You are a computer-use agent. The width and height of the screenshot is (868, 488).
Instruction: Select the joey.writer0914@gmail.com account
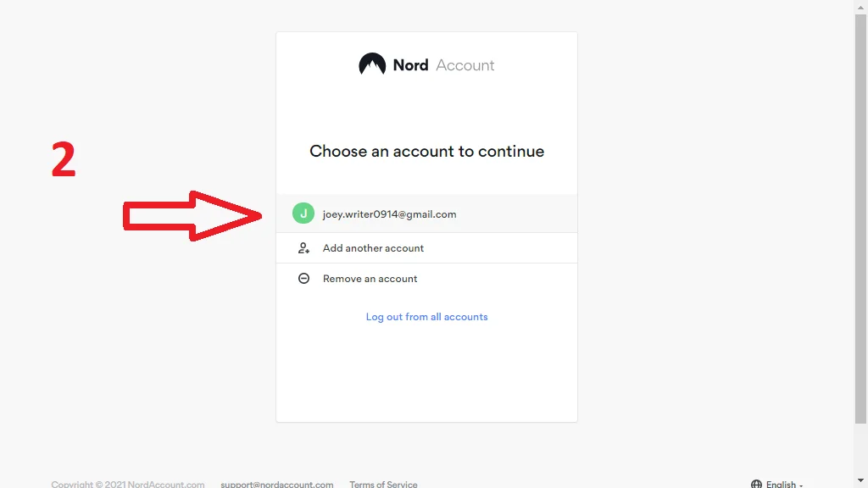pos(389,214)
